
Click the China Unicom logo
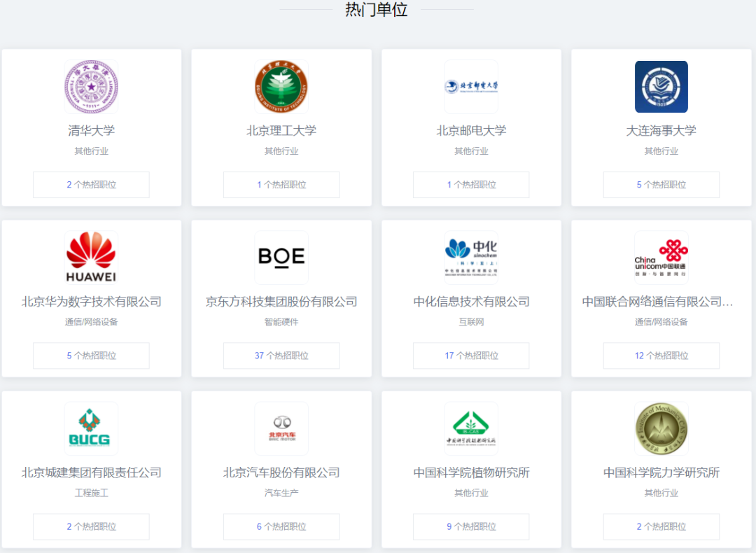pos(661,256)
